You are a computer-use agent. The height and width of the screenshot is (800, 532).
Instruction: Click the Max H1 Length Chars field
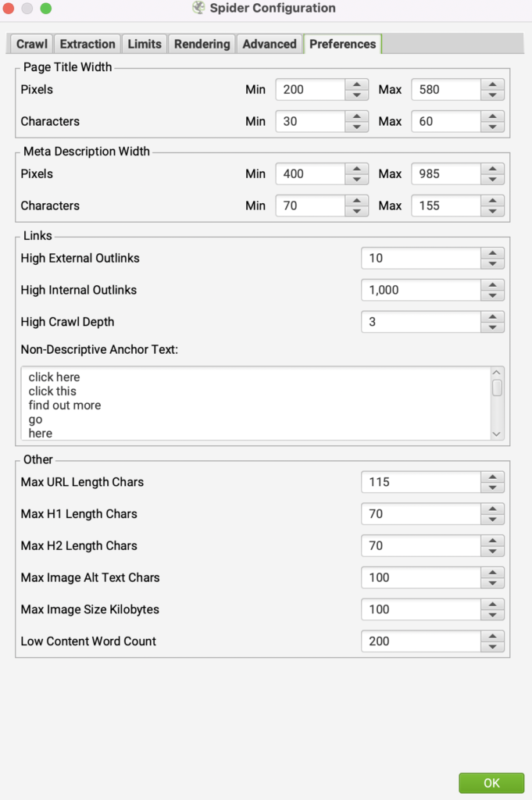[420, 514]
